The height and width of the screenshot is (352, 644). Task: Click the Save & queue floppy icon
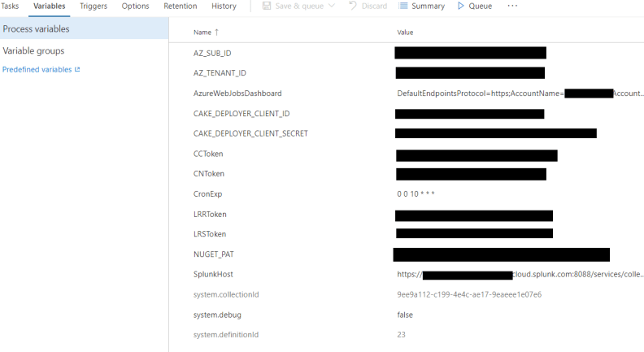(267, 6)
